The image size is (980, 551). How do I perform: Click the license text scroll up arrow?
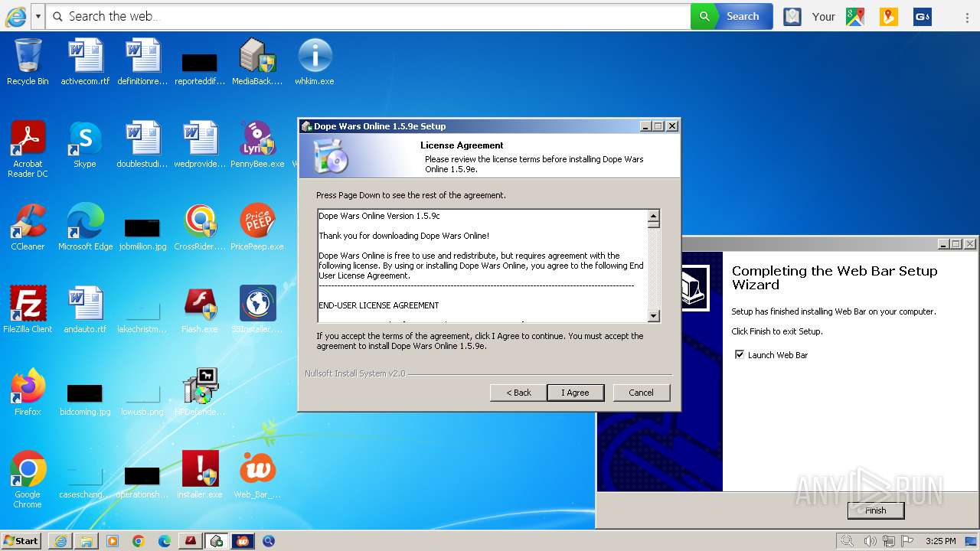[x=653, y=217]
